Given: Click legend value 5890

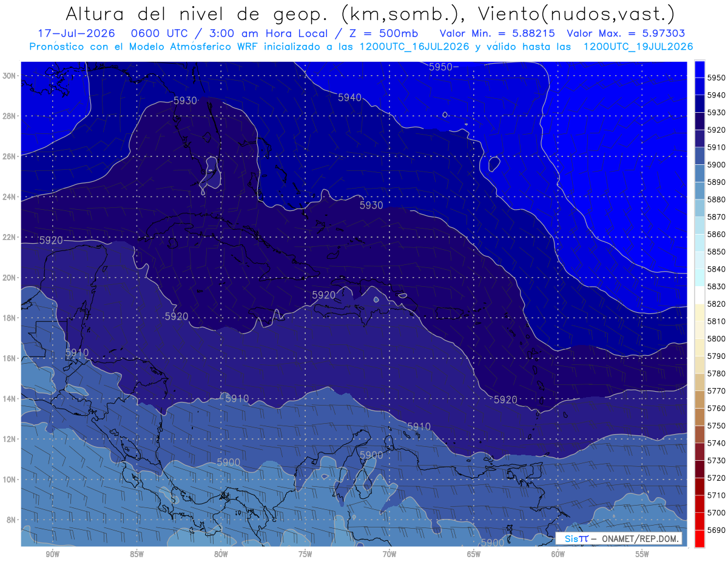Looking at the screenshot, I should [716, 182].
